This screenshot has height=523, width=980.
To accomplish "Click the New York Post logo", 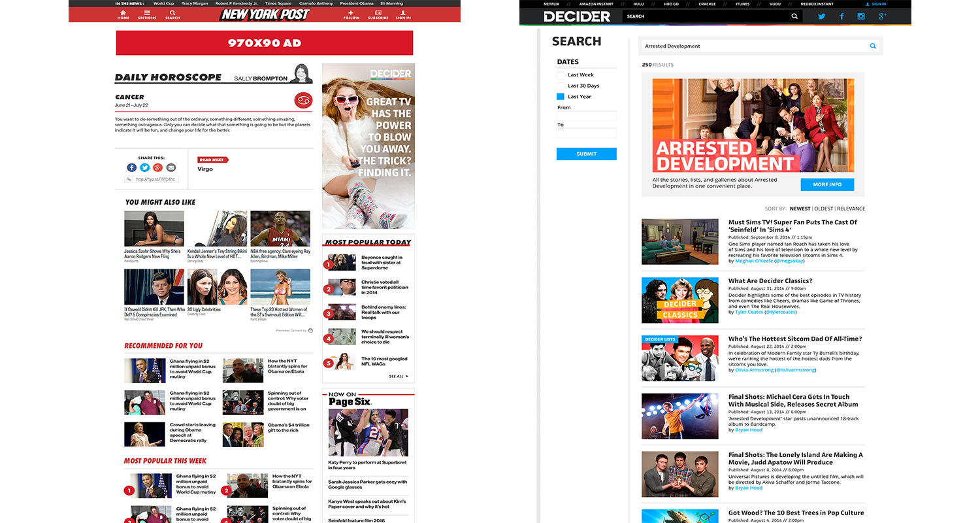I will coord(265,14).
